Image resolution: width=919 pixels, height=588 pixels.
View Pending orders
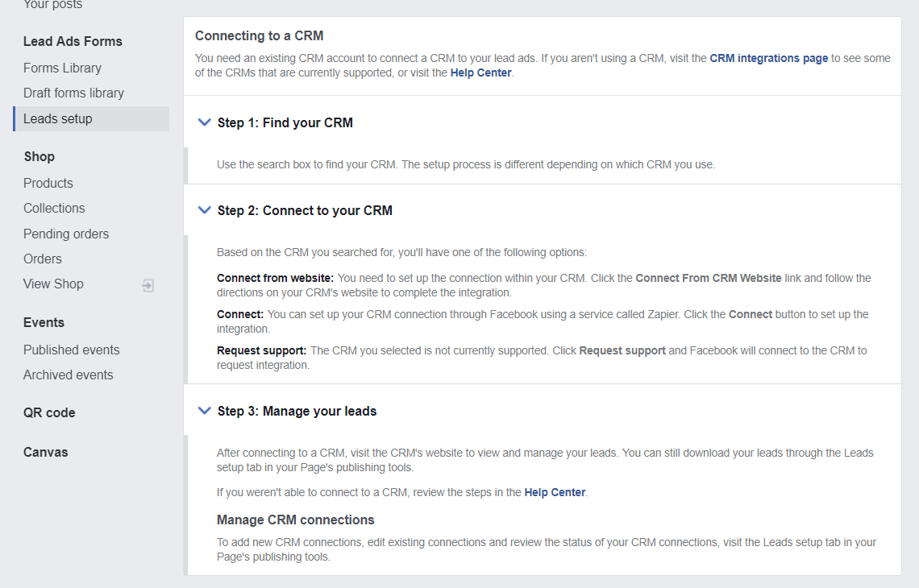pyautogui.click(x=66, y=234)
